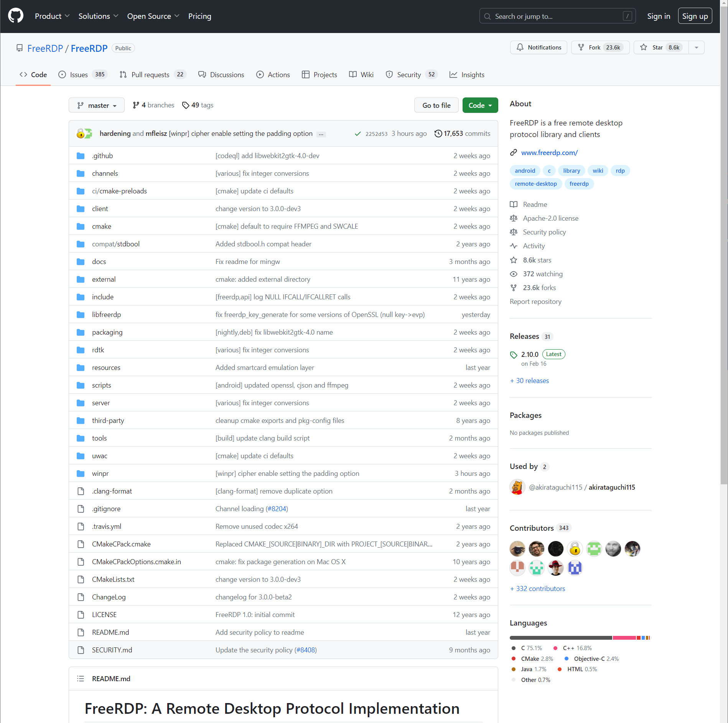Open the ChangeLog file
This screenshot has height=723, width=728.
pyautogui.click(x=109, y=597)
